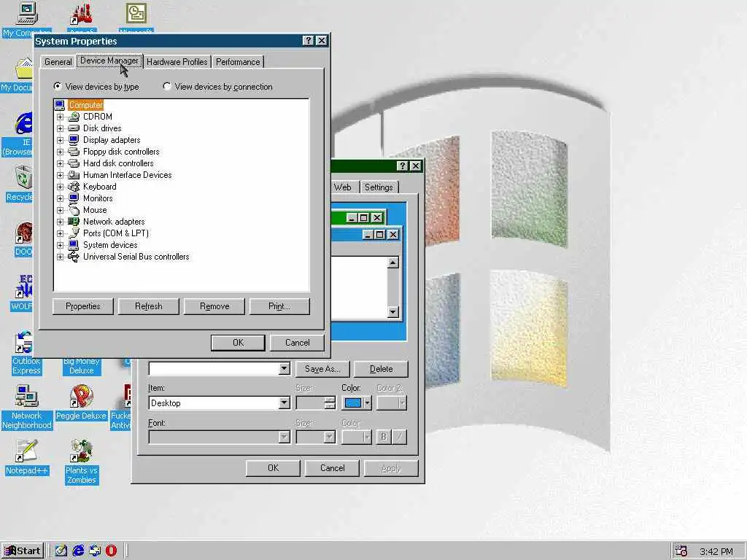Viewport: 747px width, 560px height.
Task: Click Delete in Display Properties
Action: (x=381, y=369)
